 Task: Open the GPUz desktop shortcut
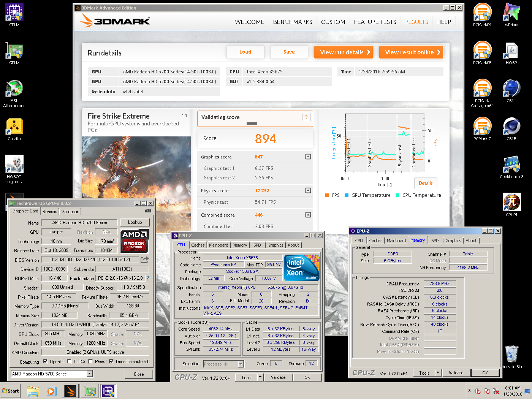[x=14, y=53]
